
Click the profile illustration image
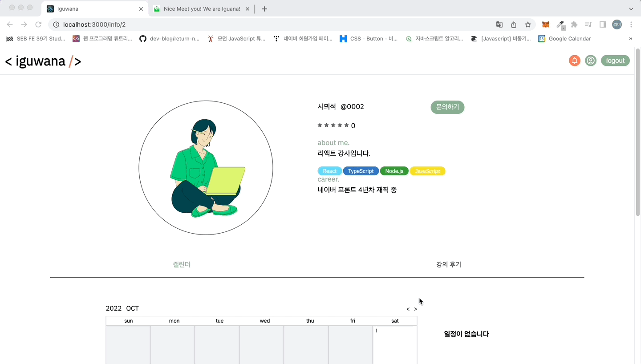(206, 168)
